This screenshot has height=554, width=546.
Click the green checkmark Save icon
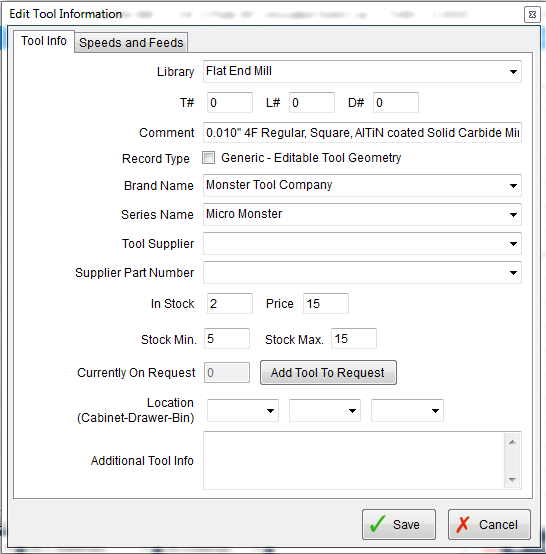coord(377,524)
